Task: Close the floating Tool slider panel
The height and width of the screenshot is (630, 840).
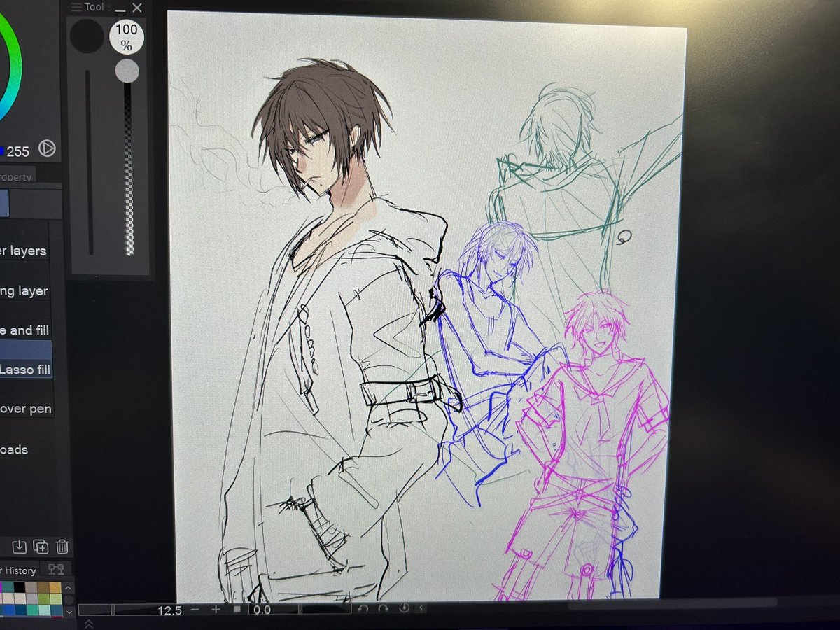Action: tap(136, 8)
